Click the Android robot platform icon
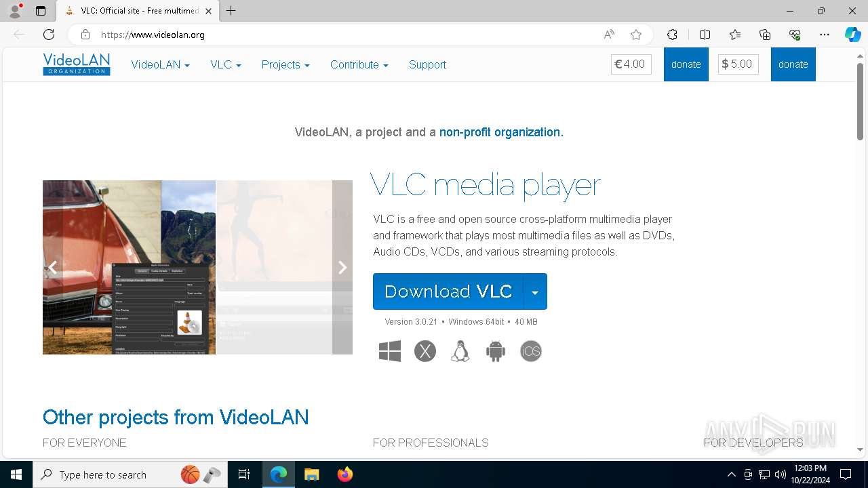The image size is (868, 488). pyautogui.click(x=496, y=351)
